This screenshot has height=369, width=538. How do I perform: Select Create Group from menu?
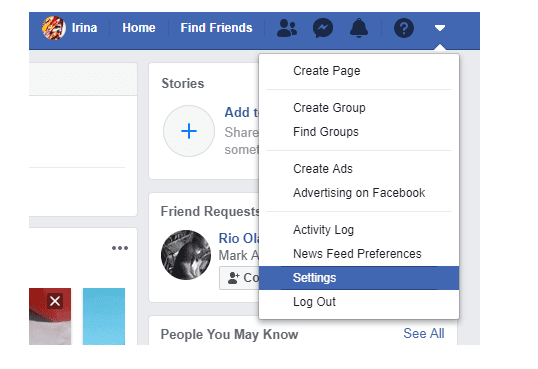[x=359, y=108]
